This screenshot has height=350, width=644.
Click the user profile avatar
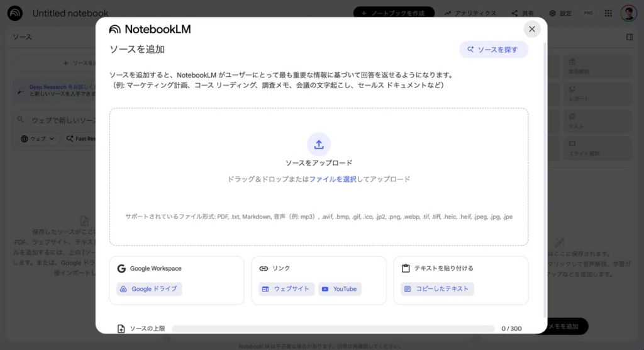pyautogui.click(x=628, y=13)
